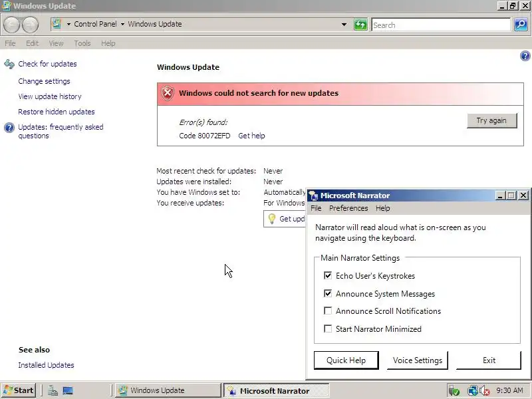Viewport: 532px width, 399px height.
Task: Click the Microsoft Narrator taskbar button
Action: click(276, 391)
